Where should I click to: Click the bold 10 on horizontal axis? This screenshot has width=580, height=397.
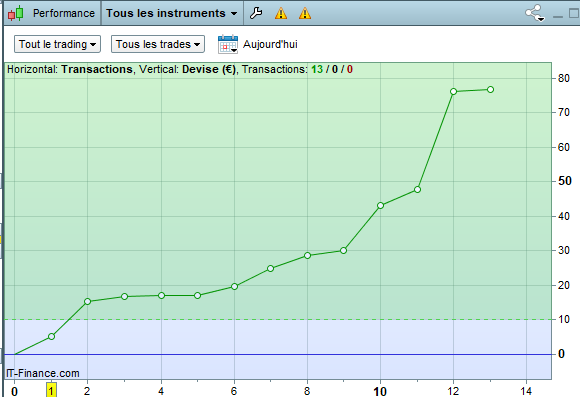380,391
